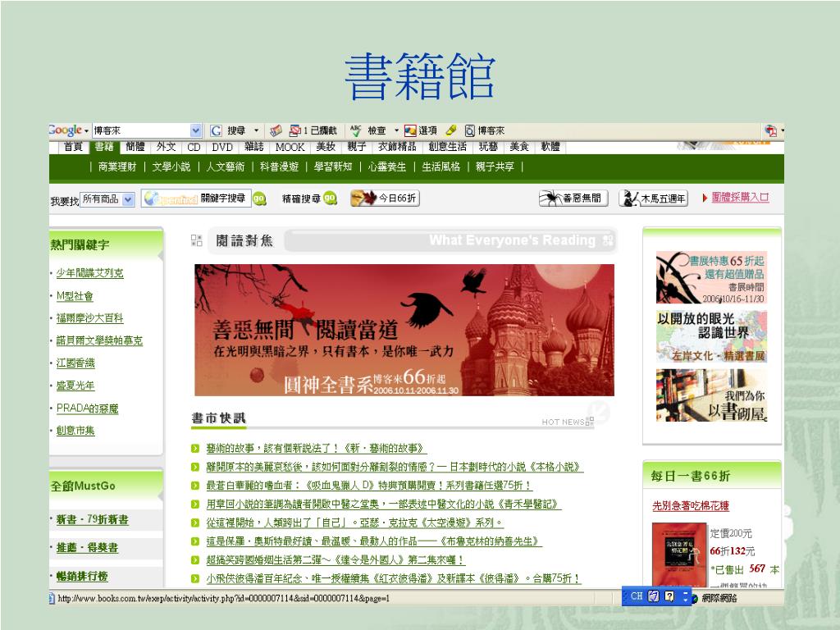Open the language bar help icon
The height and width of the screenshot is (630, 840).
669,596
